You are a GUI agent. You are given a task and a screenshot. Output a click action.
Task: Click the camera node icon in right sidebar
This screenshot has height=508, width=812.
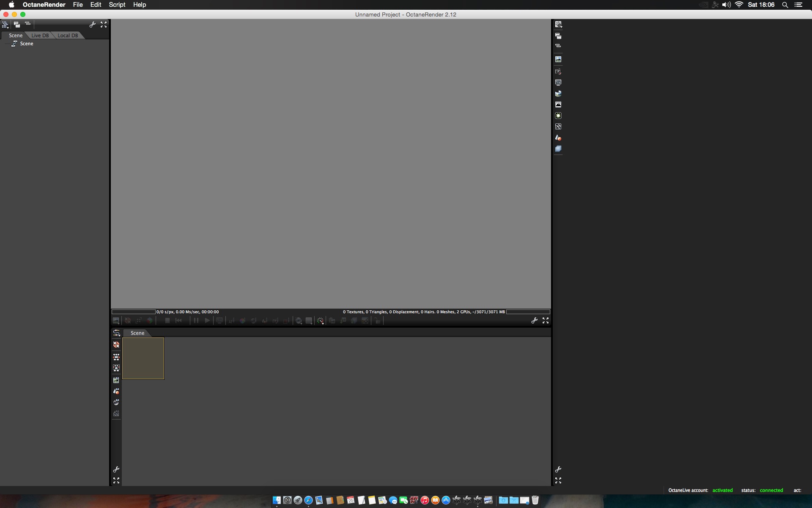pos(558,72)
